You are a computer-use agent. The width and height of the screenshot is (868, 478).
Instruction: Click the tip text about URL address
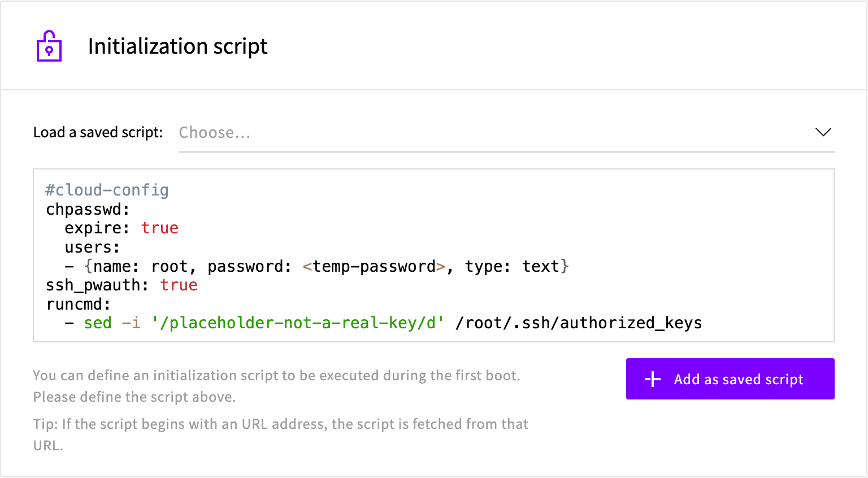(281, 434)
